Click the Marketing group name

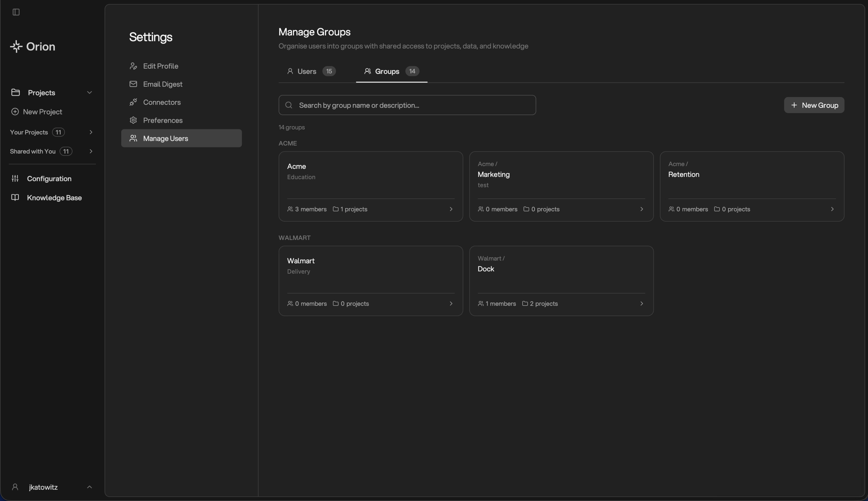tap(493, 174)
